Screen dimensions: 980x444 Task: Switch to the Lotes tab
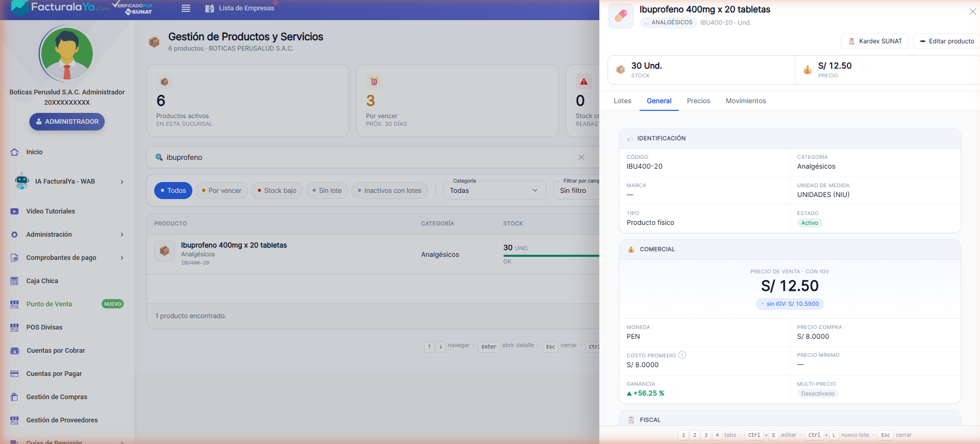coord(623,101)
